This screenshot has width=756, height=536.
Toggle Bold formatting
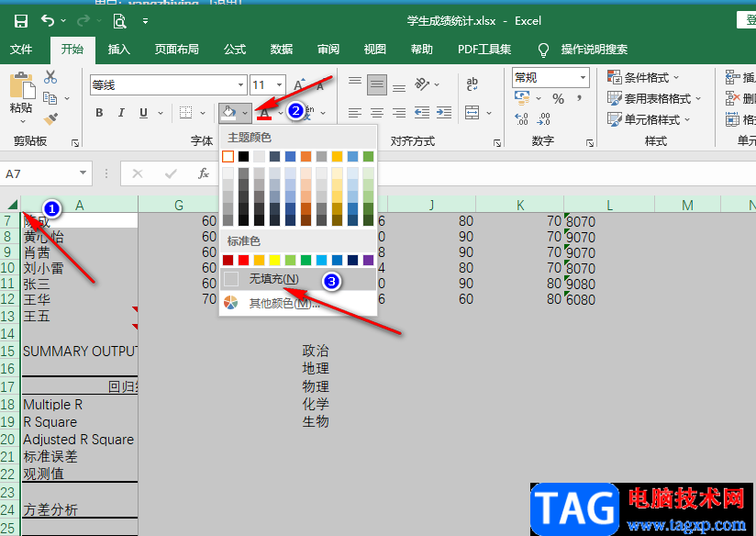pos(99,113)
